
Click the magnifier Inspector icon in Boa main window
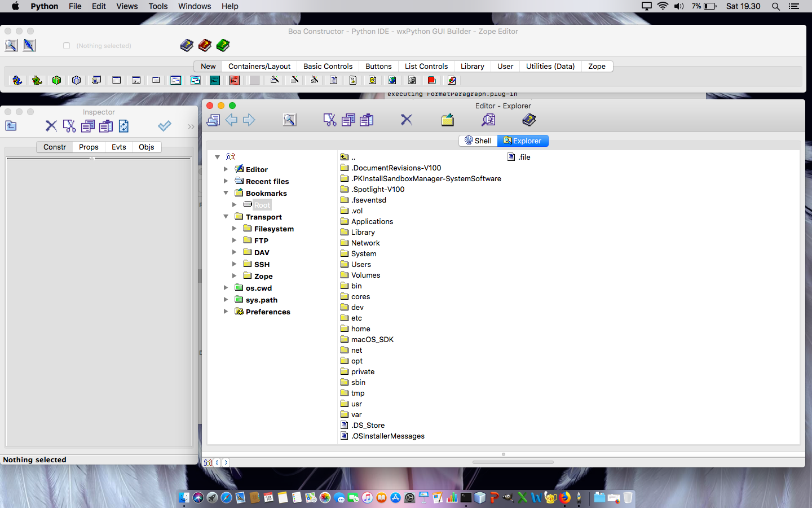click(x=11, y=46)
